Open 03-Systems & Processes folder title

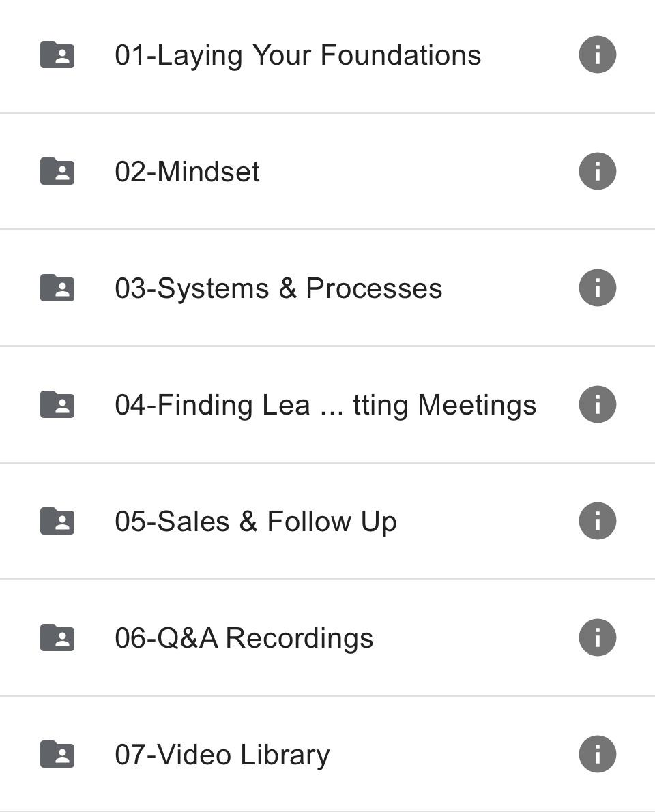(278, 288)
